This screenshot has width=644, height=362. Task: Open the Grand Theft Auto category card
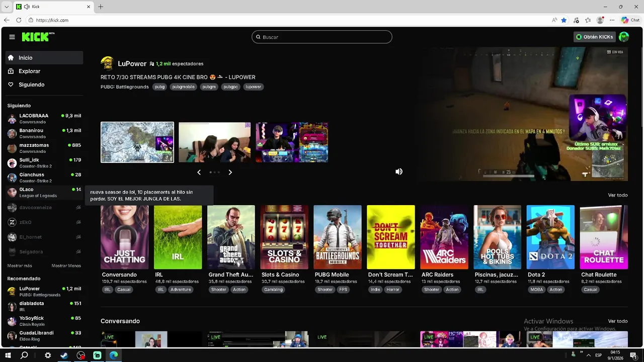coord(231,237)
